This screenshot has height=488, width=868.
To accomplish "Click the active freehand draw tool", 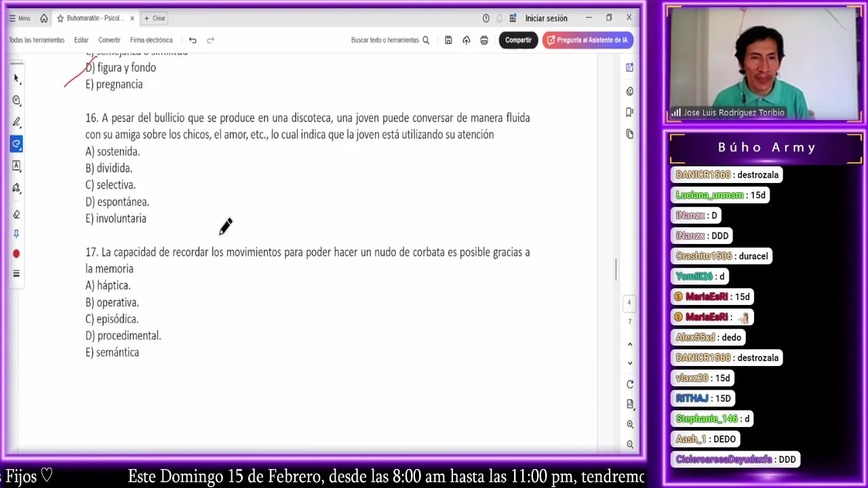I will pyautogui.click(x=16, y=144).
